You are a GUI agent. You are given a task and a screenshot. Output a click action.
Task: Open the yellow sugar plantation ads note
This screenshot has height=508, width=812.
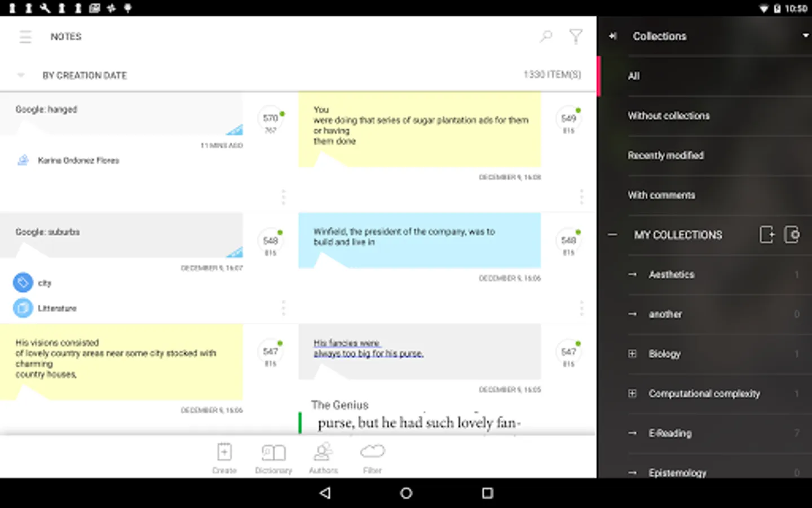(x=420, y=130)
